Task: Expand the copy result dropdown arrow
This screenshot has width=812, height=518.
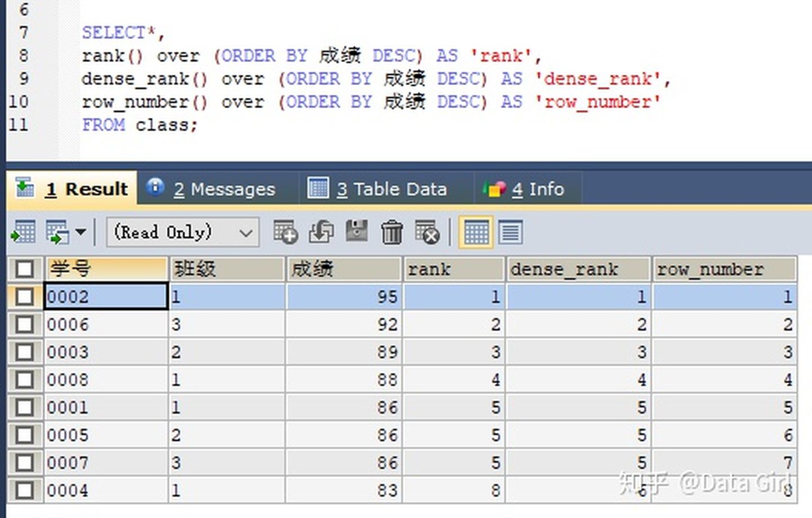Action: (x=81, y=232)
